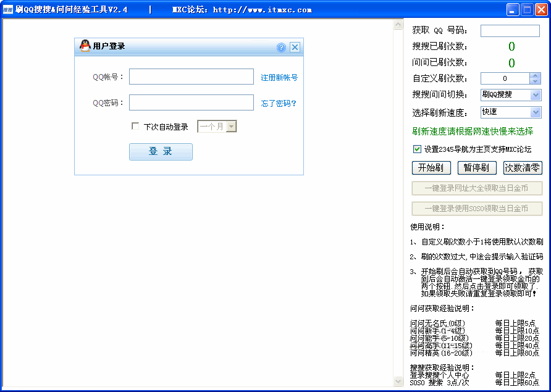Click the help question mark icon in login dialog

click(281, 48)
